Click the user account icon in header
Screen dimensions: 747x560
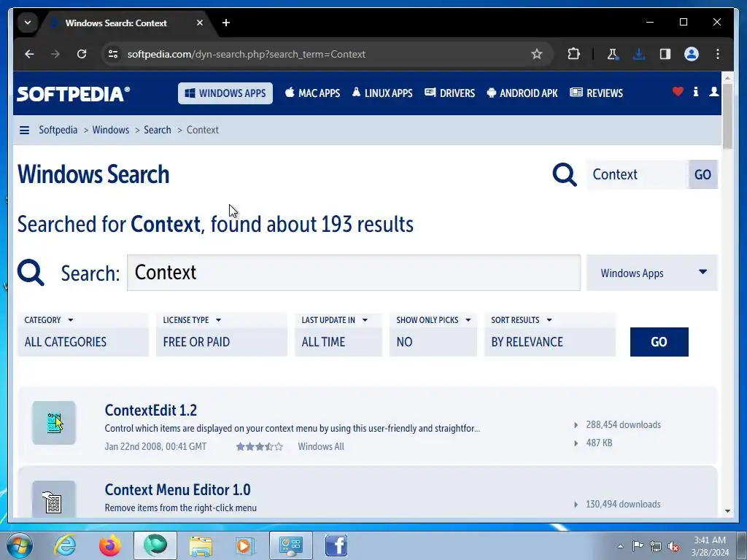[713, 91]
